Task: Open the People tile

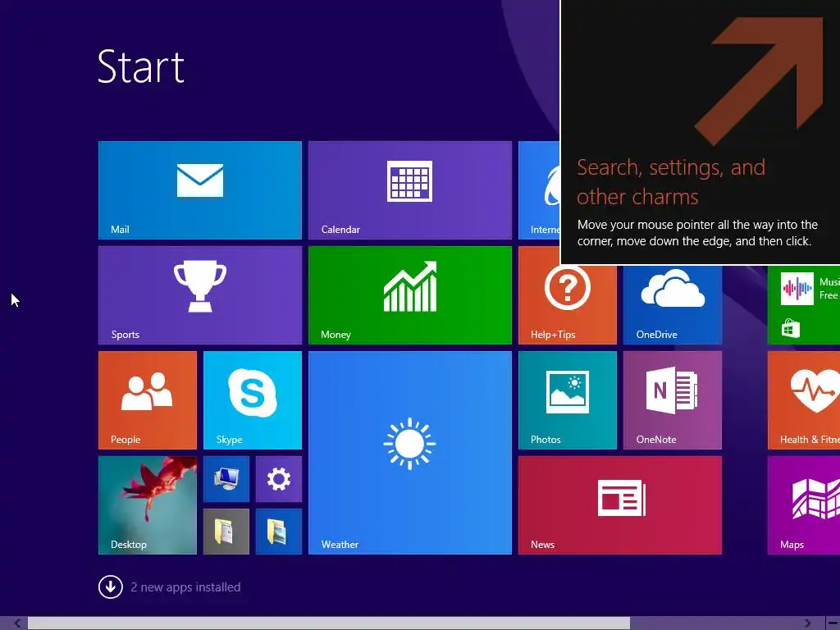Action: tap(148, 400)
